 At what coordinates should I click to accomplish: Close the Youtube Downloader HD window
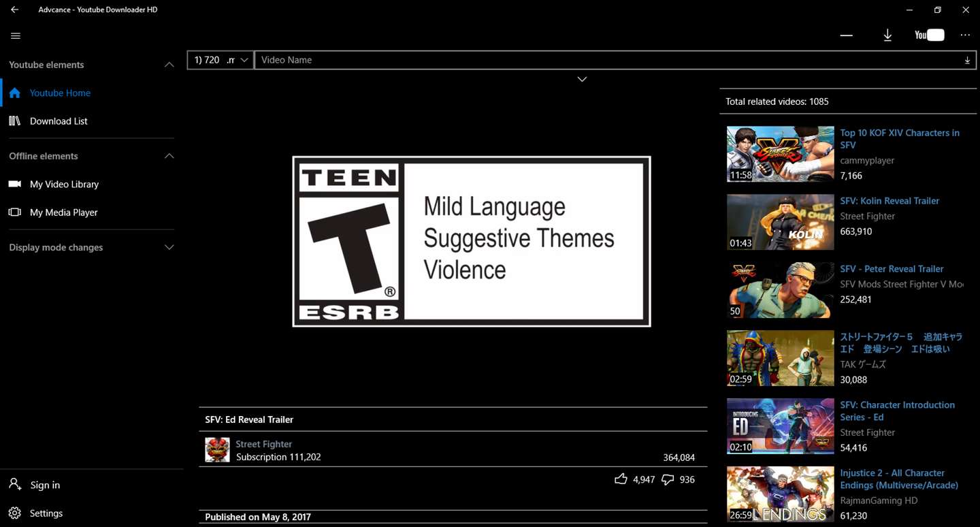(x=966, y=10)
